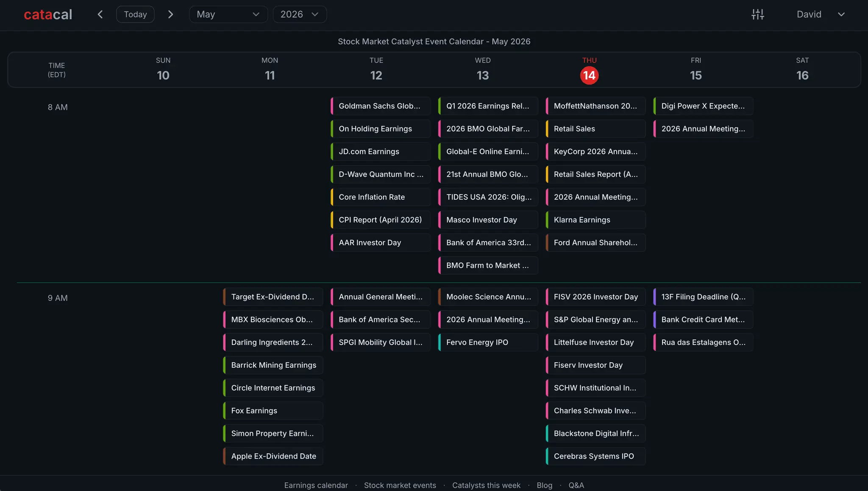Open On Holding Earnings event

pyautogui.click(x=381, y=129)
